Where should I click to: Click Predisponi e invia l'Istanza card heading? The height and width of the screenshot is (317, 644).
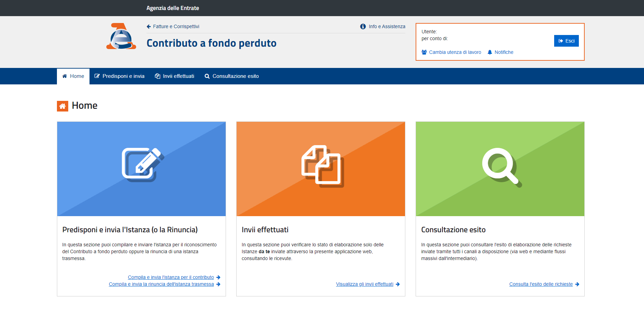[x=130, y=230]
